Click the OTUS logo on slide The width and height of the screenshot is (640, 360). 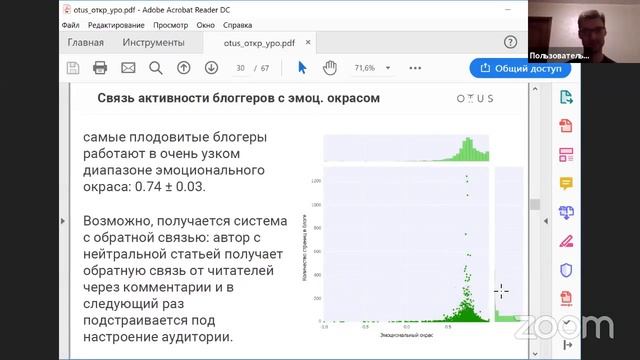(475, 98)
